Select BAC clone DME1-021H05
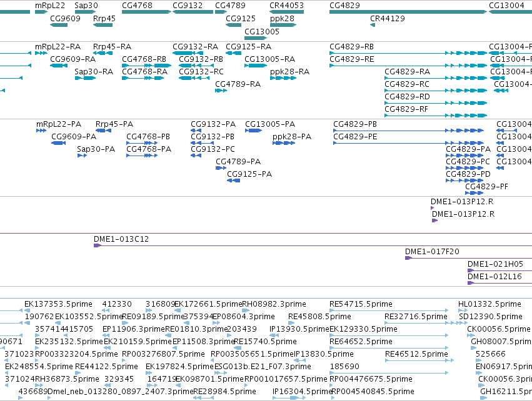 tap(499, 270)
